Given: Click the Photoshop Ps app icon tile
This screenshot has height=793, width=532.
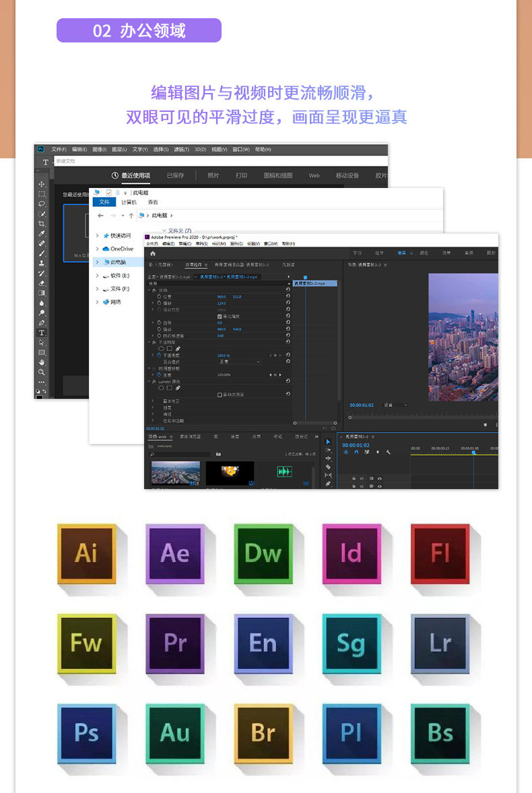Looking at the screenshot, I should [86, 733].
